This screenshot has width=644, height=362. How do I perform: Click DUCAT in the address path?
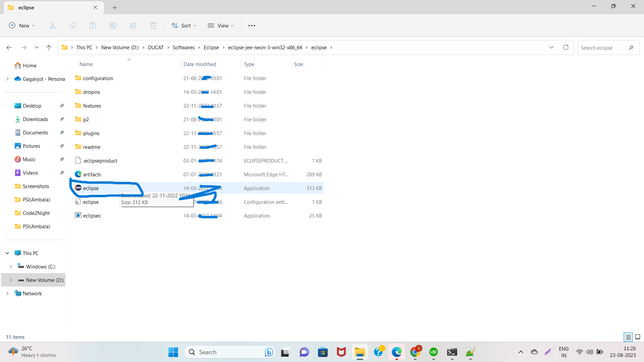tap(156, 48)
